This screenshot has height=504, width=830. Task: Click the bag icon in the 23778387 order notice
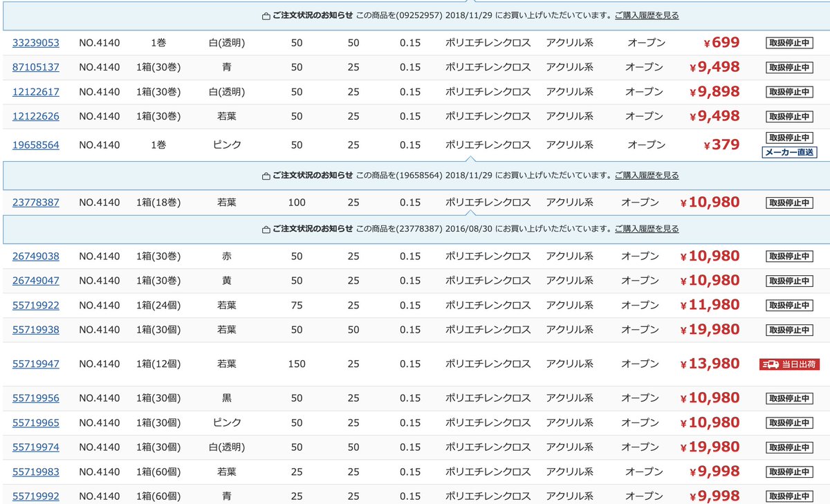click(x=266, y=229)
